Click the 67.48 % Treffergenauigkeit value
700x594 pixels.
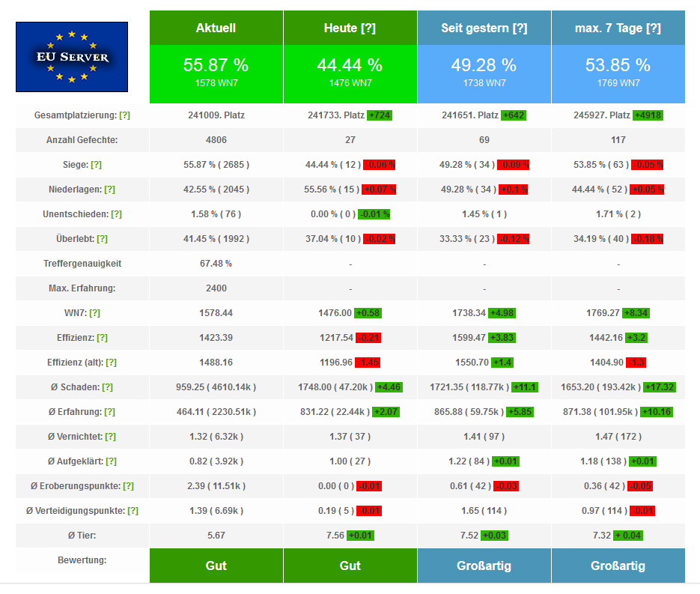tap(216, 264)
